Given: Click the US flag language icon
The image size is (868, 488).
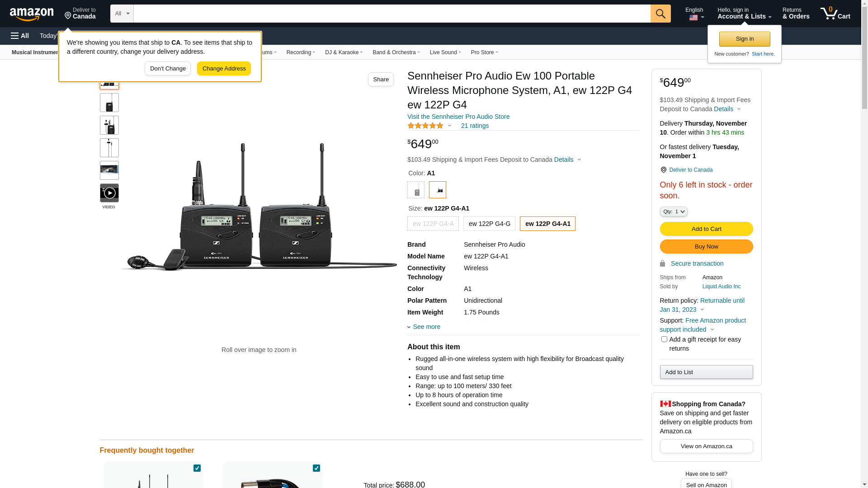Looking at the screenshot, I should (x=693, y=18).
